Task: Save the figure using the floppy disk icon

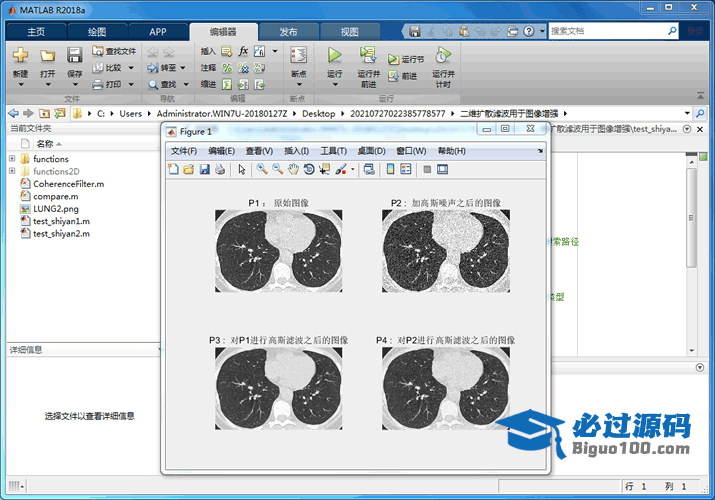Action: [204, 169]
